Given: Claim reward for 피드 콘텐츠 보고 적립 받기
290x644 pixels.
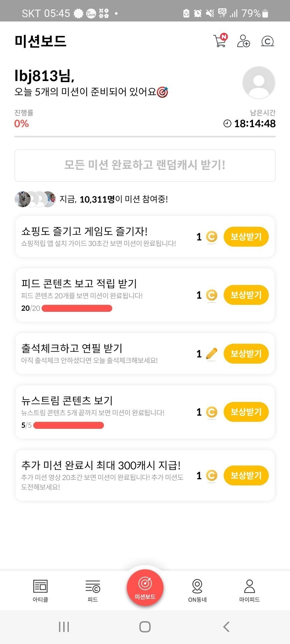Looking at the screenshot, I should click(x=246, y=295).
